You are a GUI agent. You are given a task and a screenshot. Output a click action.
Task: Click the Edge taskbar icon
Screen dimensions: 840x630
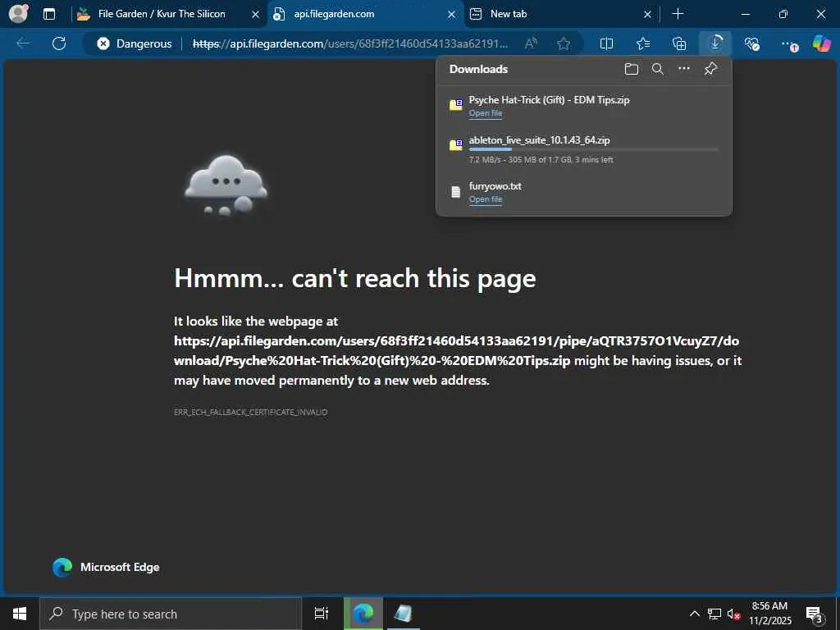pos(363,614)
